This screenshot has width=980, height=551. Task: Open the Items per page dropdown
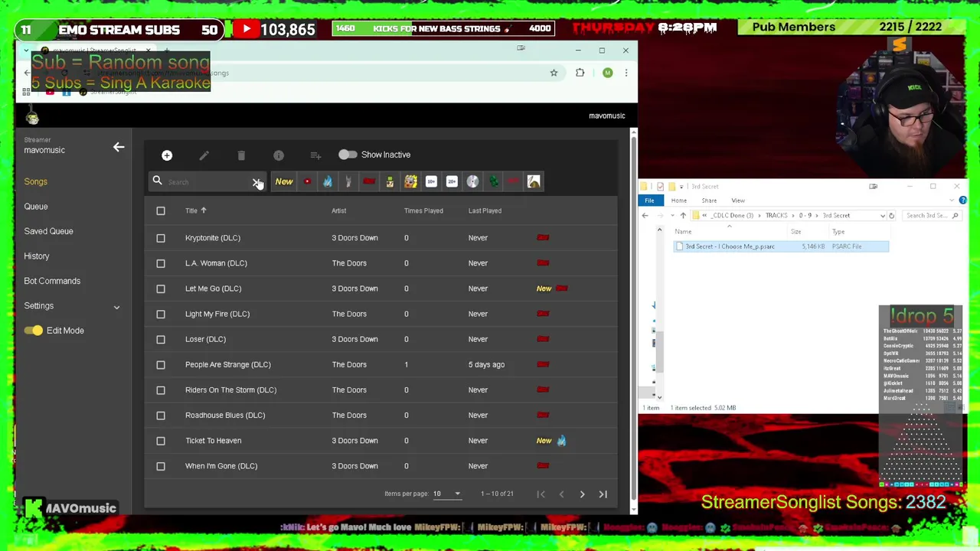(446, 494)
